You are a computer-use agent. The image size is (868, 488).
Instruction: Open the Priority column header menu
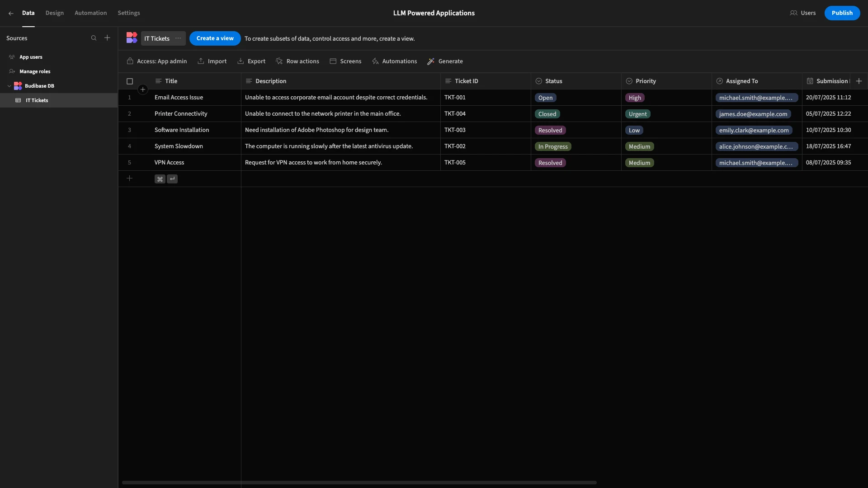[666, 81]
